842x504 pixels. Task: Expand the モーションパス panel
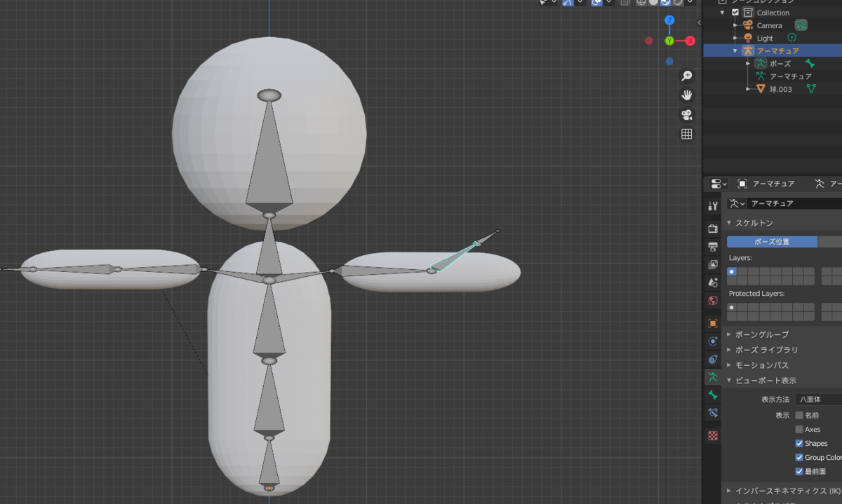coord(729,365)
